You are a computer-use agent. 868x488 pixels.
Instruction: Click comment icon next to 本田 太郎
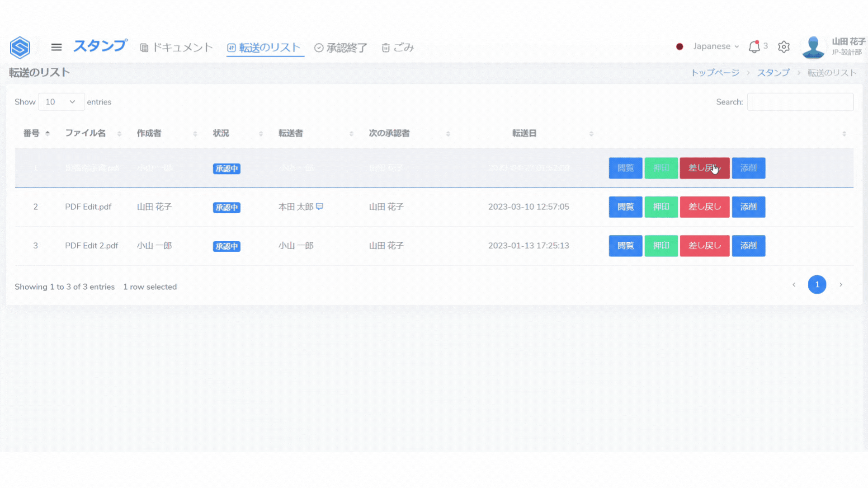[320, 206]
